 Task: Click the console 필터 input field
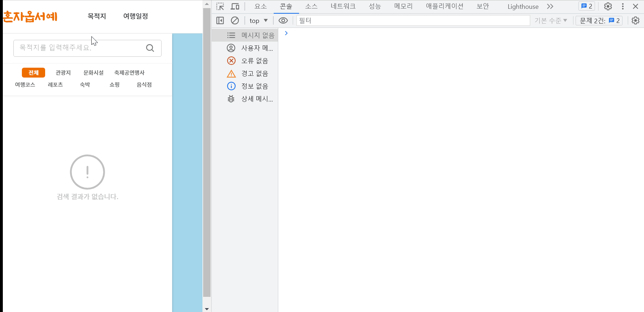[x=413, y=20]
